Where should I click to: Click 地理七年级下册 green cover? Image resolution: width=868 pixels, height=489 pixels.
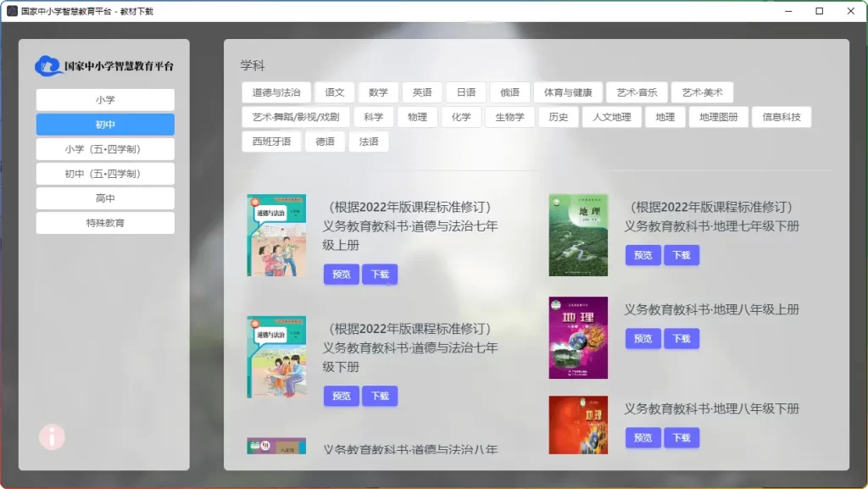coord(578,235)
